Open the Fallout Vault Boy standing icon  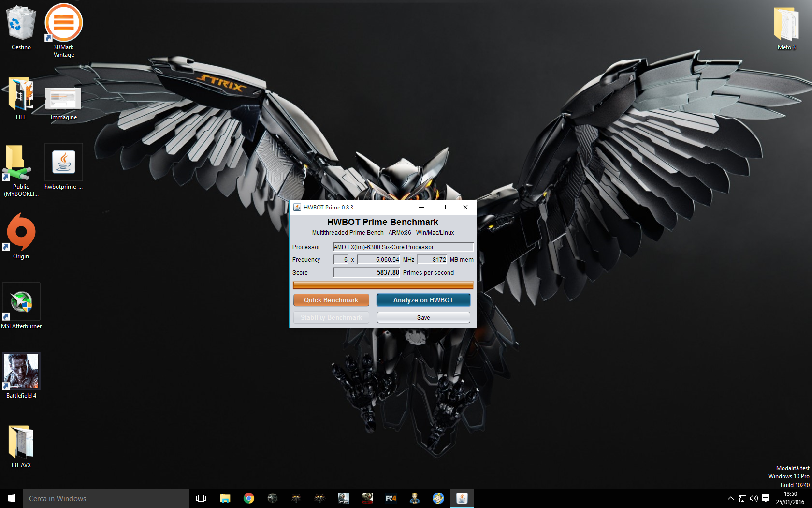(x=415, y=498)
